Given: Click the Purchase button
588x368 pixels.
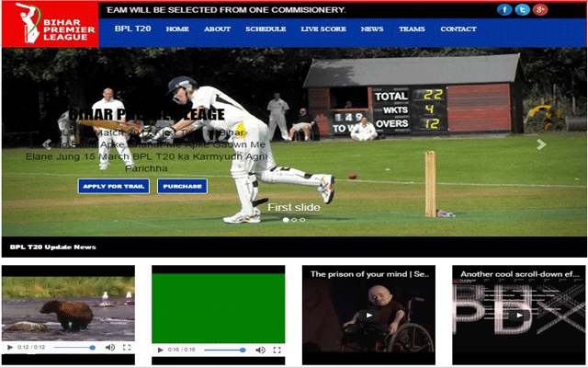Looking at the screenshot, I should click(x=182, y=186).
